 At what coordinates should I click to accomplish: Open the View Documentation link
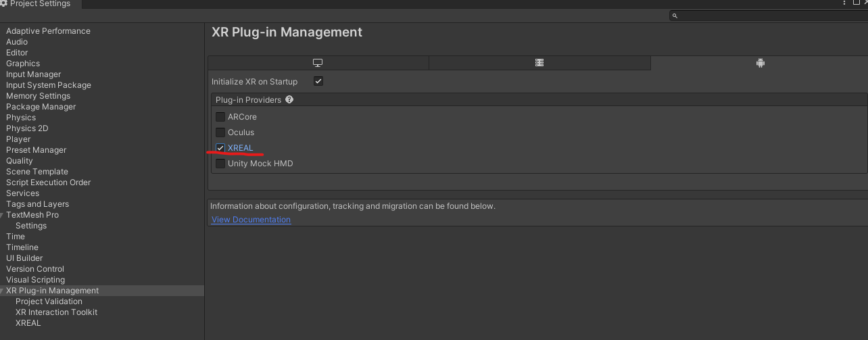pos(251,220)
